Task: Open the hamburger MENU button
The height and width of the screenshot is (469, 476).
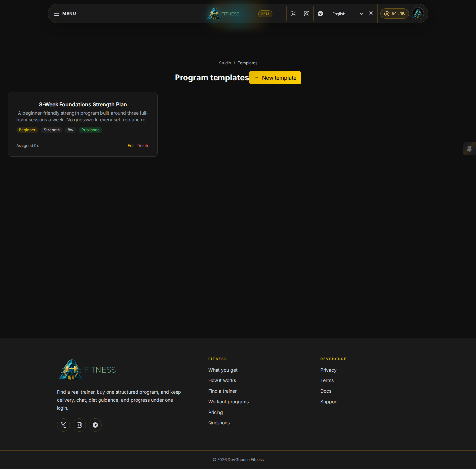Action: coord(65,14)
